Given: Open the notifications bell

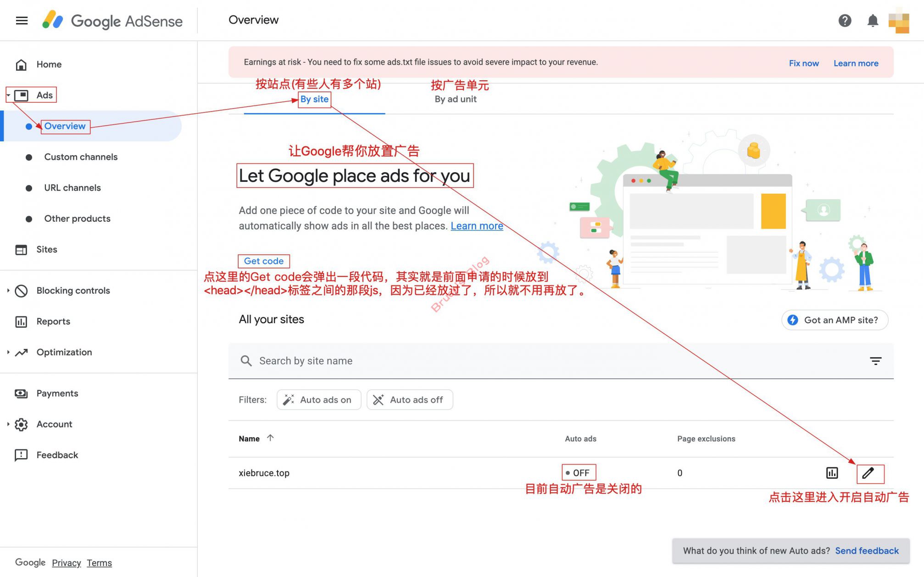Looking at the screenshot, I should coord(873,21).
